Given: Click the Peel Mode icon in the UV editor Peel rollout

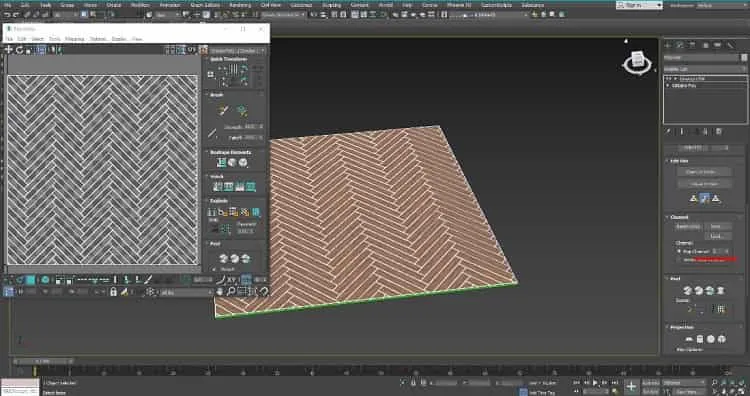Looking at the screenshot, I should (234, 258).
